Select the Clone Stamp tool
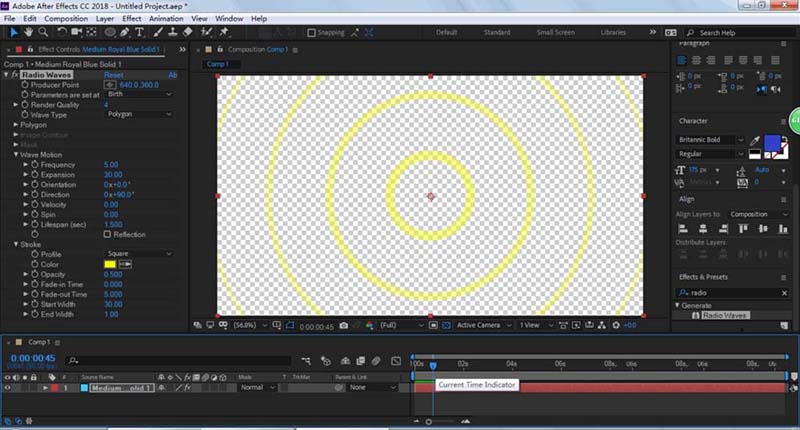 173,32
